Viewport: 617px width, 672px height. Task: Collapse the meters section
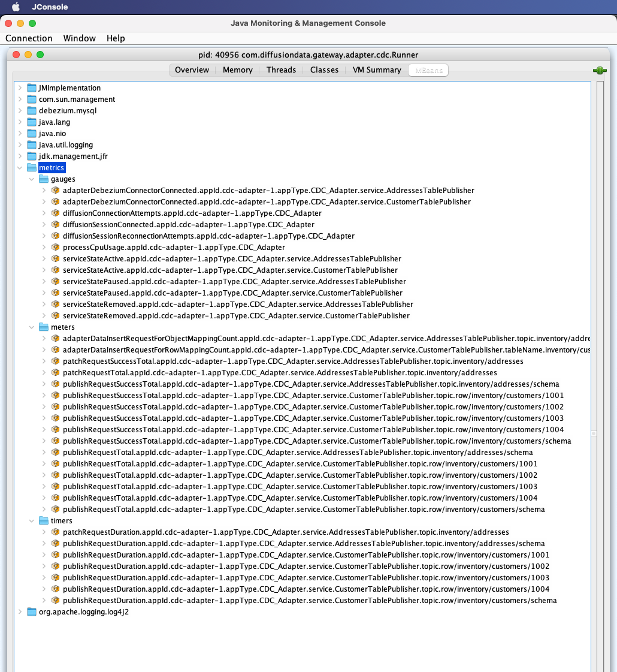32,327
